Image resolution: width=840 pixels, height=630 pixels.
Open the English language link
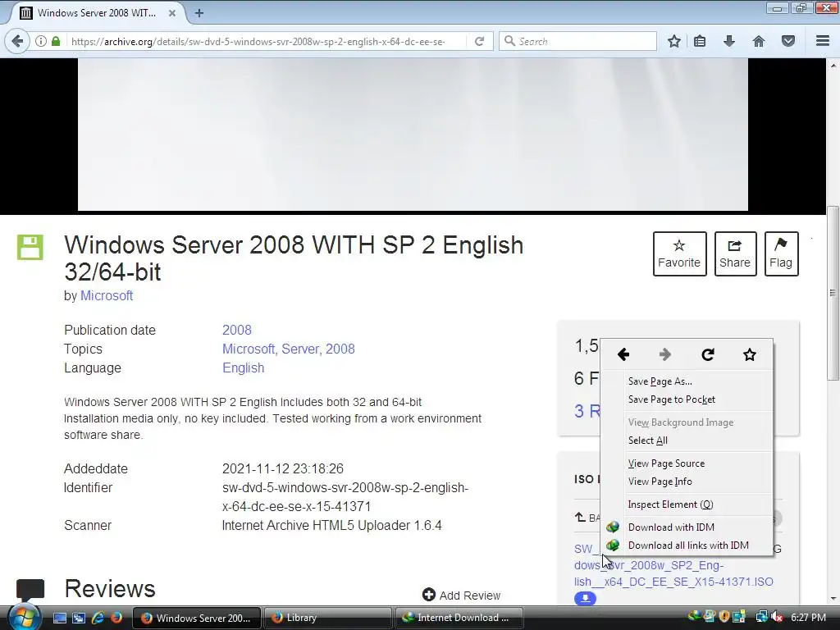(243, 368)
